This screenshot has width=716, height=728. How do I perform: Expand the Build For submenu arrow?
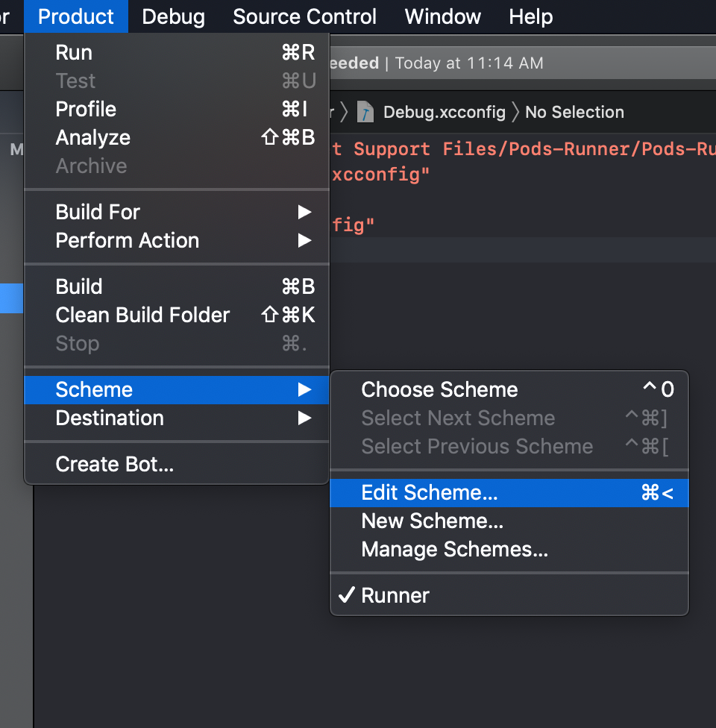(304, 212)
